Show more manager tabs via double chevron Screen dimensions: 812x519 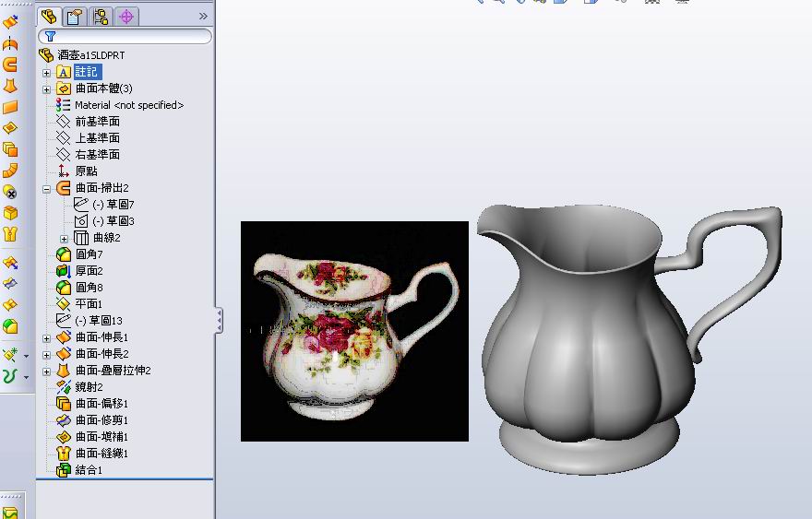click(x=203, y=17)
